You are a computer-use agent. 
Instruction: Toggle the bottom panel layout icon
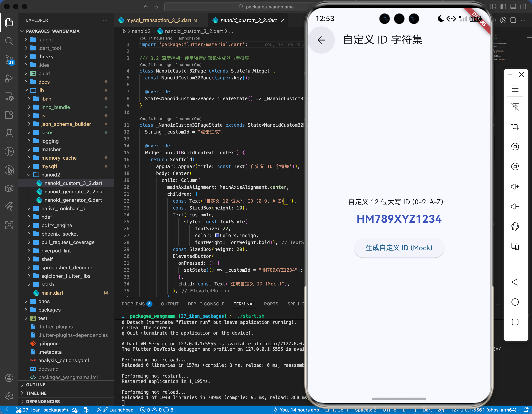[513, 7]
